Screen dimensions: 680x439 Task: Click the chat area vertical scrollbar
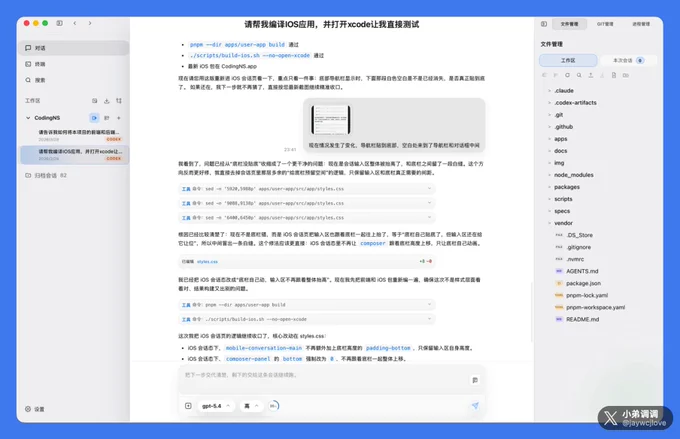point(531,311)
